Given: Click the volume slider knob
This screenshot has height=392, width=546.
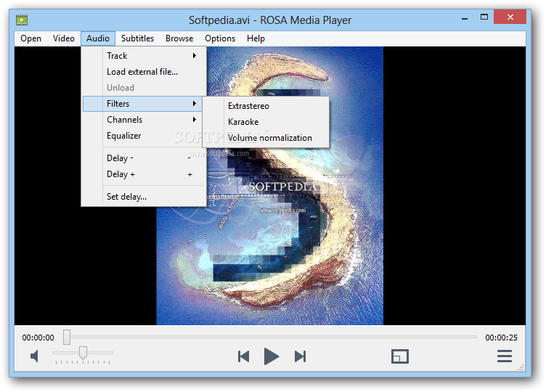Looking at the screenshot, I should [83, 353].
